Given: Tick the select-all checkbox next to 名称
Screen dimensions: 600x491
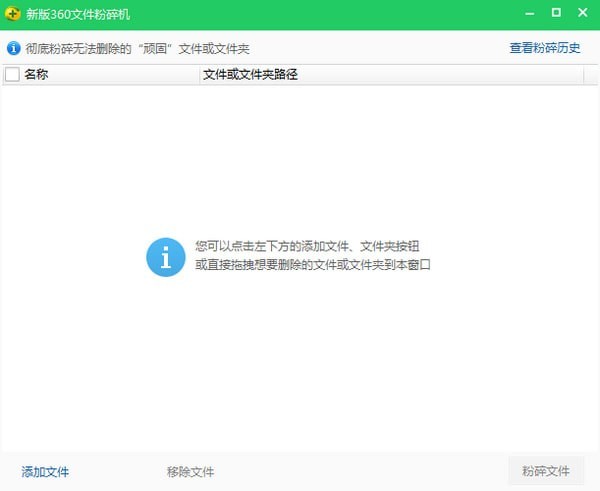Looking at the screenshot, I should pyautogui.click(x=12, y=74).
